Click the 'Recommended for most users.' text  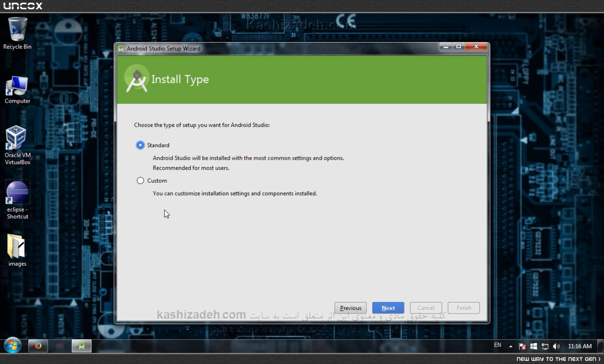click(191, 168)
